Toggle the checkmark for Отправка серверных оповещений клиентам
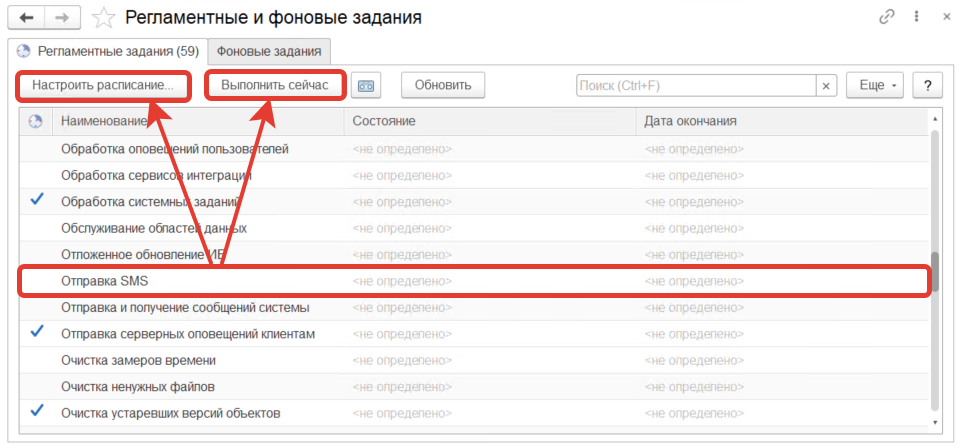This screenshot has width=970, height=448. click(37, 331)
